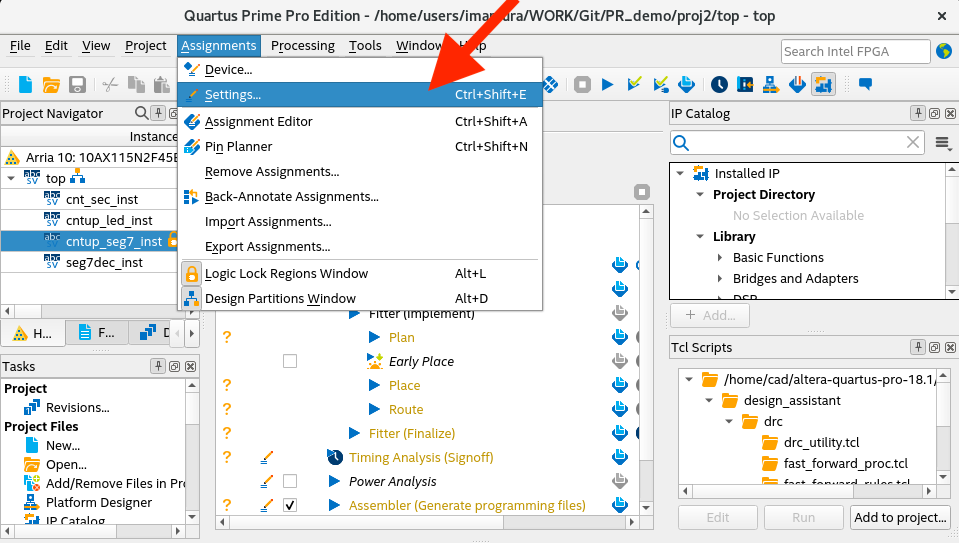Collapse the Project Directory node
Screen dimensions: 959x543
[700, 194]
